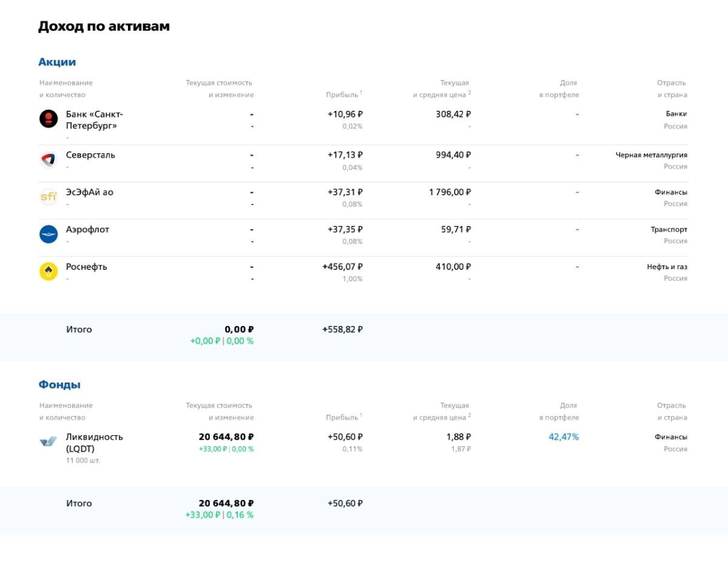Click the Северсталь company logo
The height and width of the screenshot is (562, 728).
point(49,160)
